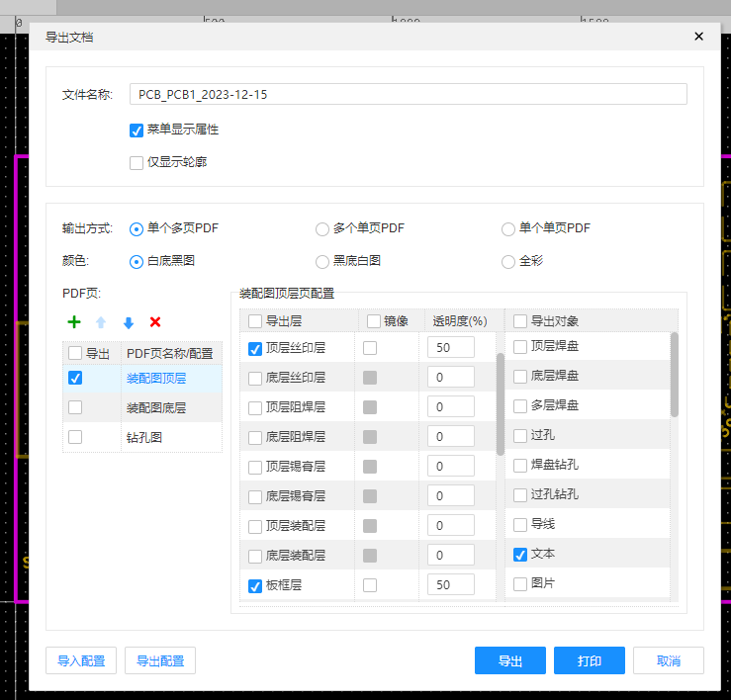
Task: Click the red delete page icon
Action: (155, 322)
